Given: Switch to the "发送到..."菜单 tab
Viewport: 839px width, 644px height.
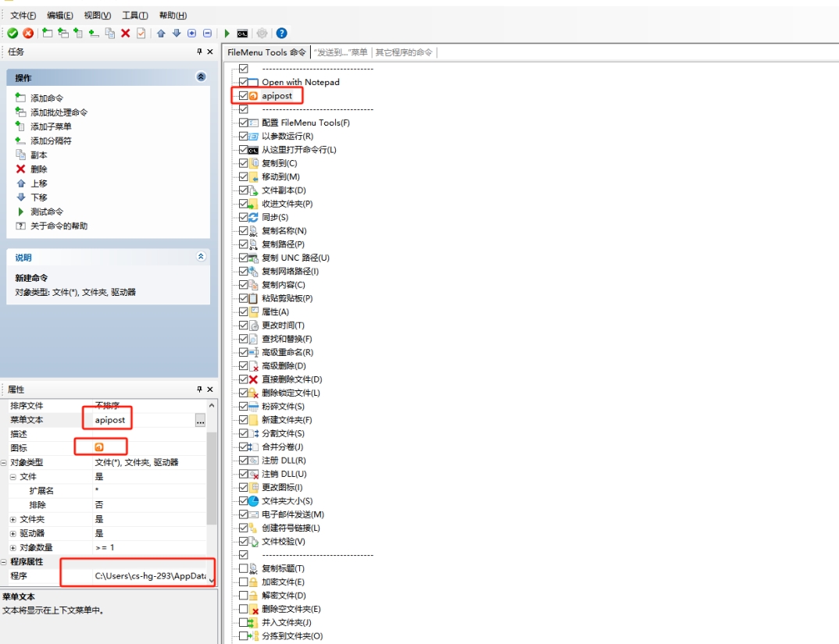Looking at the screenshot, I should tap(341, 52).
